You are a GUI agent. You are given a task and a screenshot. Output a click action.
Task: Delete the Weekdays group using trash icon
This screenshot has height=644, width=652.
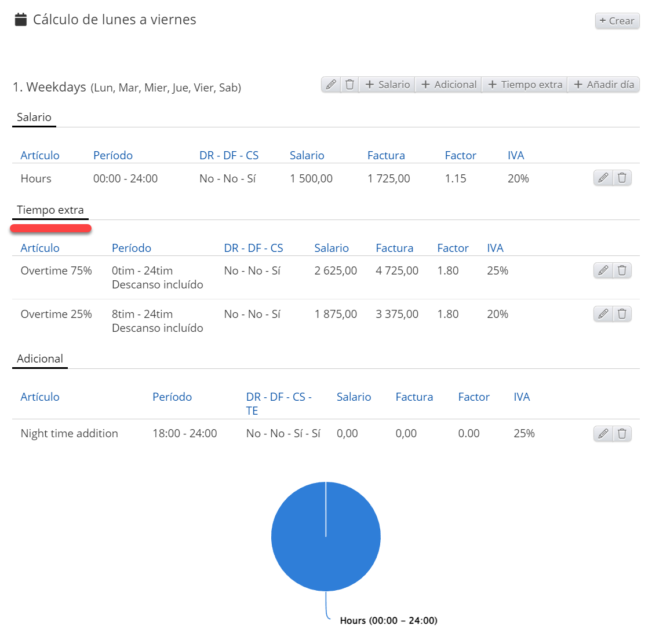[349, 85]
